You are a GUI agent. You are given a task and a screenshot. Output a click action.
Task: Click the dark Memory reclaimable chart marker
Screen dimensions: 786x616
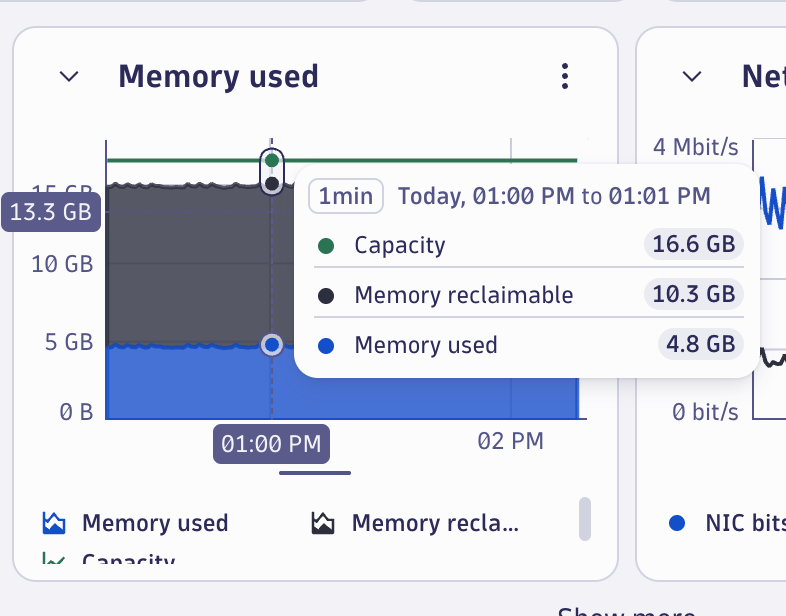pos(271,184)
